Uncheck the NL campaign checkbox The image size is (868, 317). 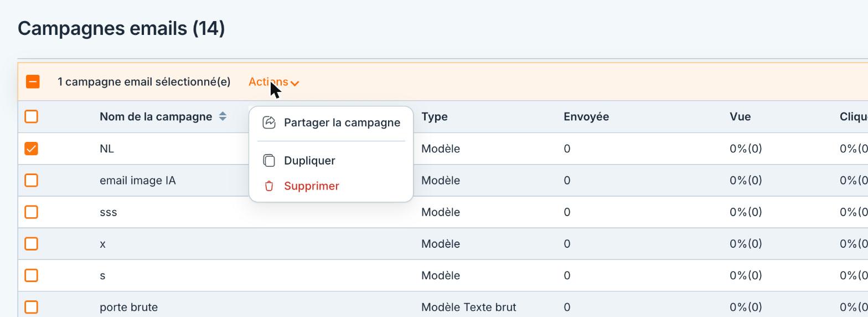pyautogui.click(x=32, y=149)
